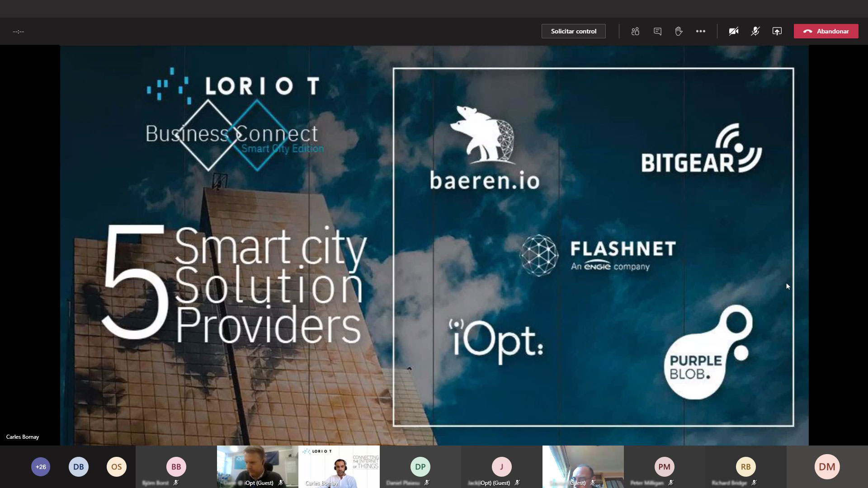Open the Guest video tile with window
Image resolution: width=868 pixels, height=488 pixels.
pyautogui.click(x=583, y=467)
